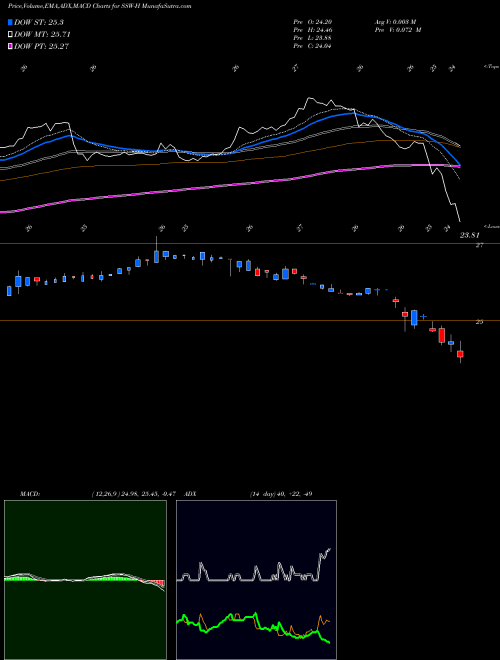500x660 pixels.
Task: Click the last red candlestick on price chart
Action: (460, 353)
